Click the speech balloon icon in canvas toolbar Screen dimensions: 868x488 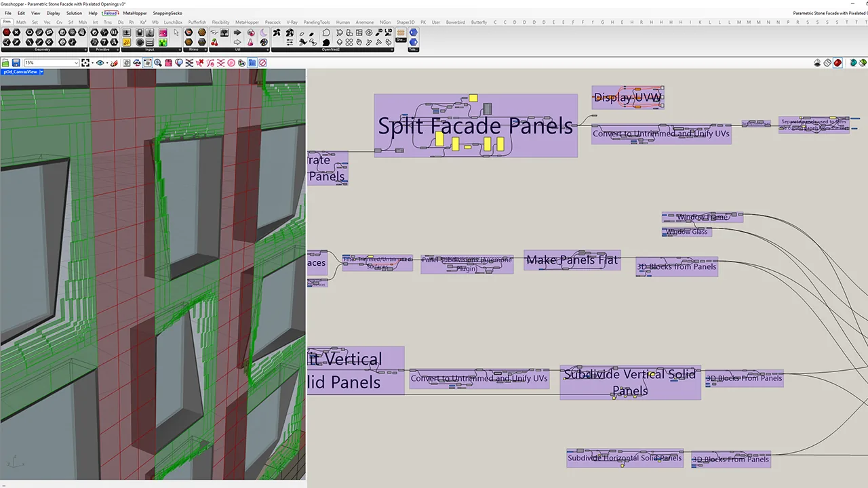[x=179, y=63]
